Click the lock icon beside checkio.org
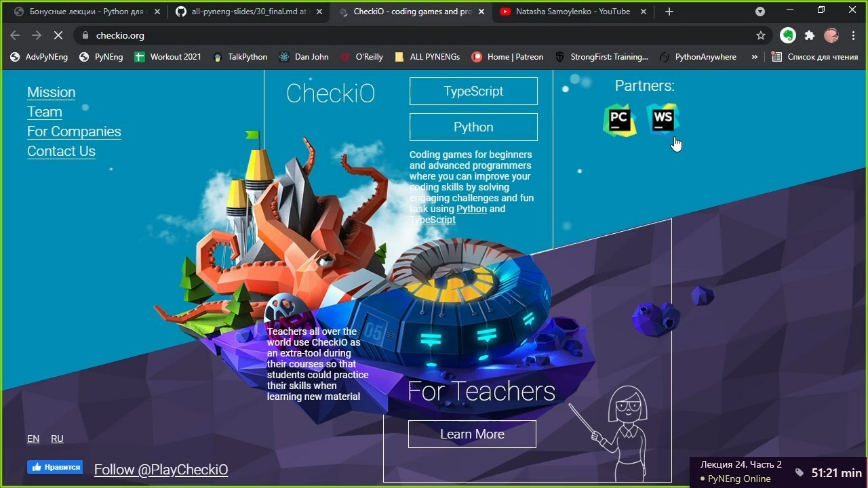 [85, 35]
